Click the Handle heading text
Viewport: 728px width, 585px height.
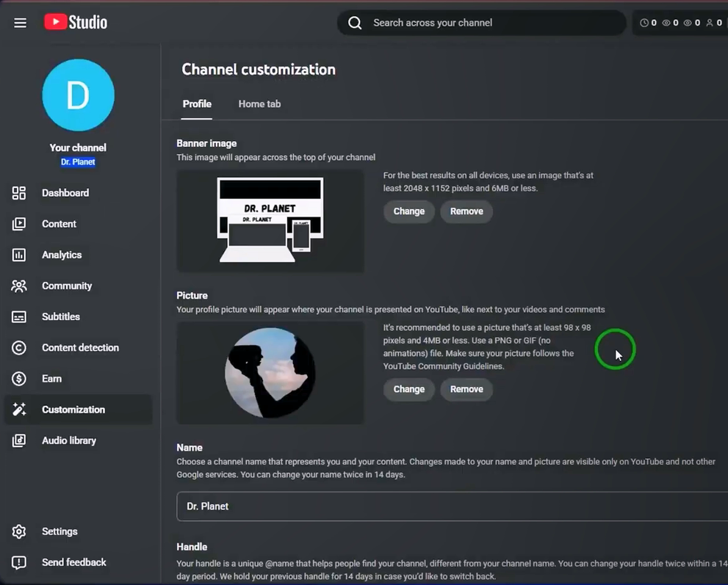coord(192,547)
